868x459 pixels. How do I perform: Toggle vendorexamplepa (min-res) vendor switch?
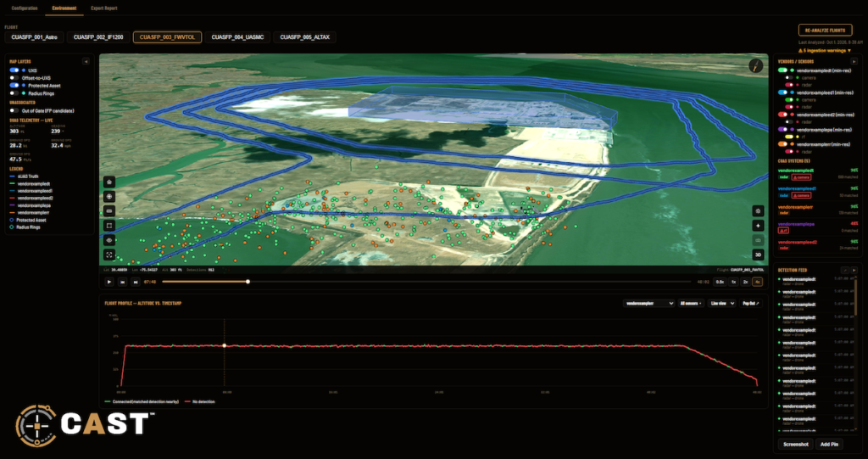pos(782,129)
